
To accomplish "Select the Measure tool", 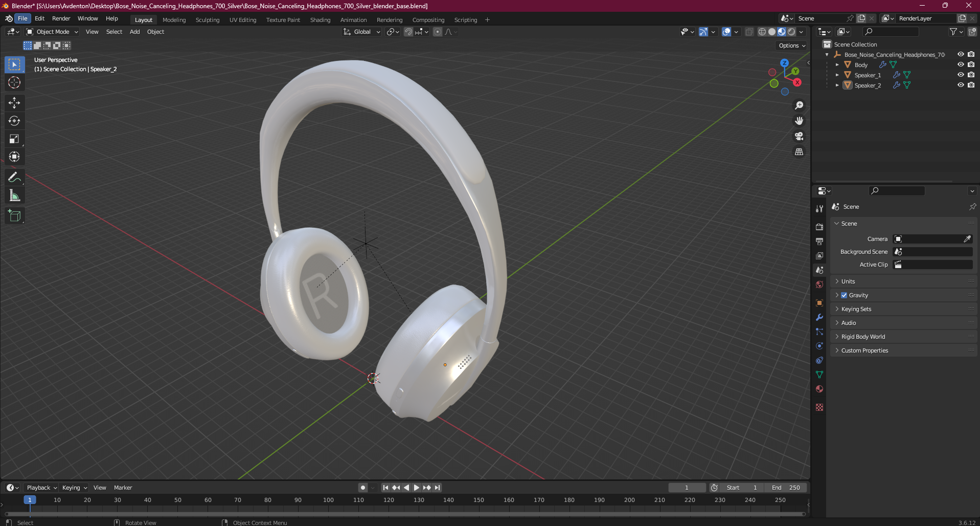I will pos(14,195).
